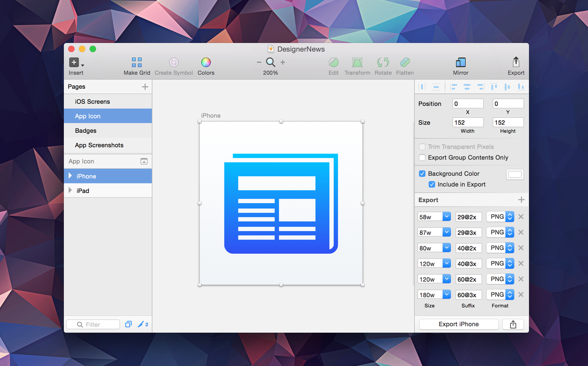Screen dimensions: 588x366
Task: Align left edges icon in inspector
Action: click(x=454, y=87)
